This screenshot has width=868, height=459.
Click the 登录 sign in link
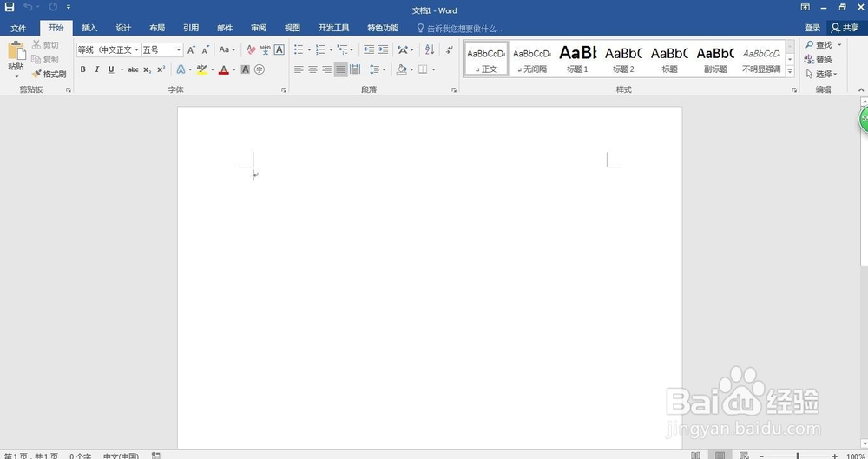pos(812,28)
